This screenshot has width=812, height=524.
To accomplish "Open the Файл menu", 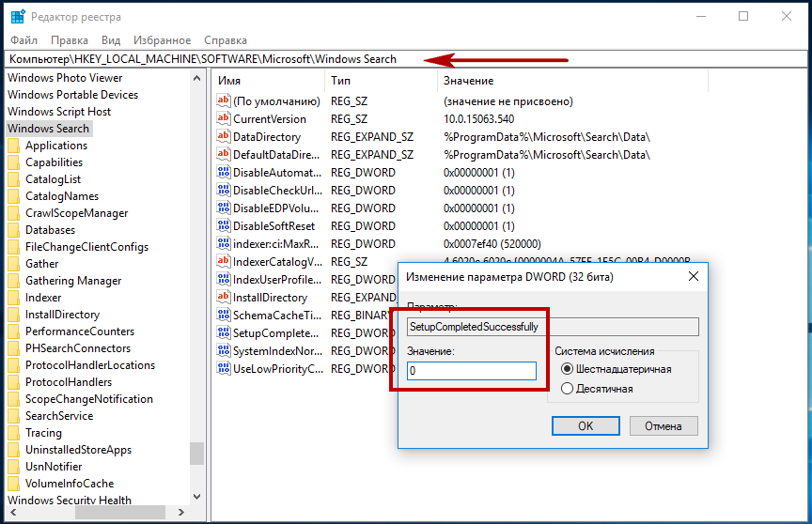I will point(24,40).
